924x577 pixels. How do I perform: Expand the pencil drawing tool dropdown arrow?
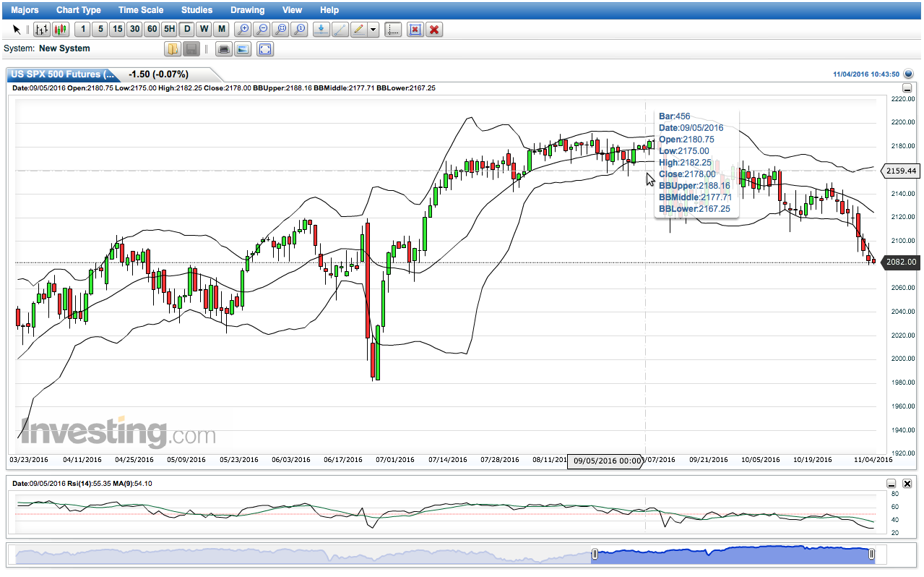373,30
